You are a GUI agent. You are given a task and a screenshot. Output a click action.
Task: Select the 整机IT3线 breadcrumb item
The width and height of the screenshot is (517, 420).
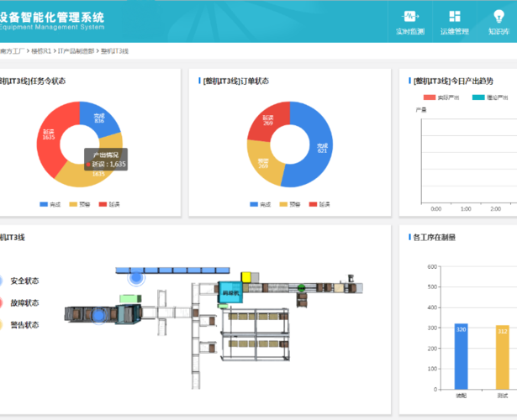pos(114,51)
